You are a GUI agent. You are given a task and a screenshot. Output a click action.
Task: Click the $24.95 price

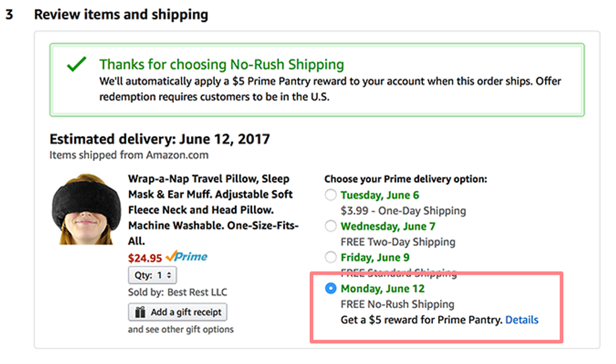click(x=145, y=258)
